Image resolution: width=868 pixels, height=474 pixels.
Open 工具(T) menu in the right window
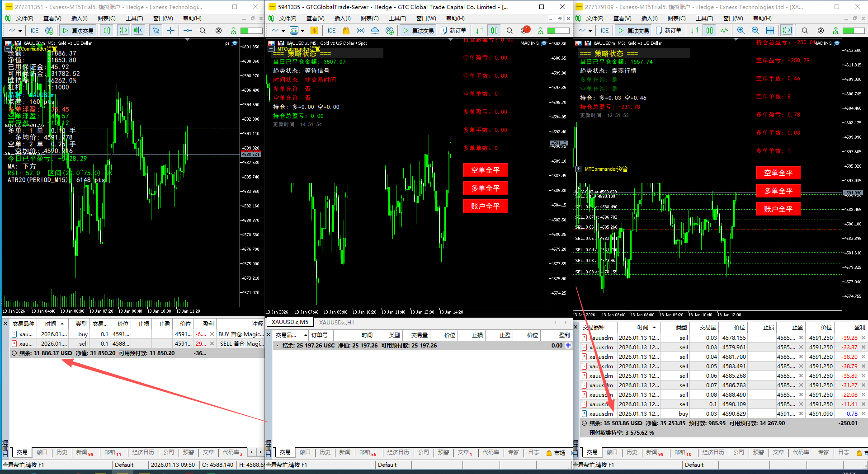(704, 19)
